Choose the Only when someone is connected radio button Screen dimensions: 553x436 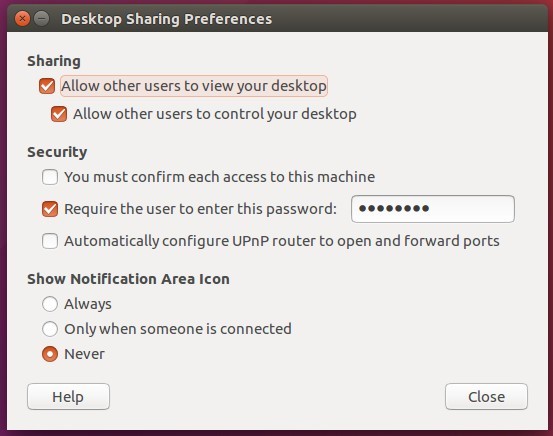pos(50,329)
